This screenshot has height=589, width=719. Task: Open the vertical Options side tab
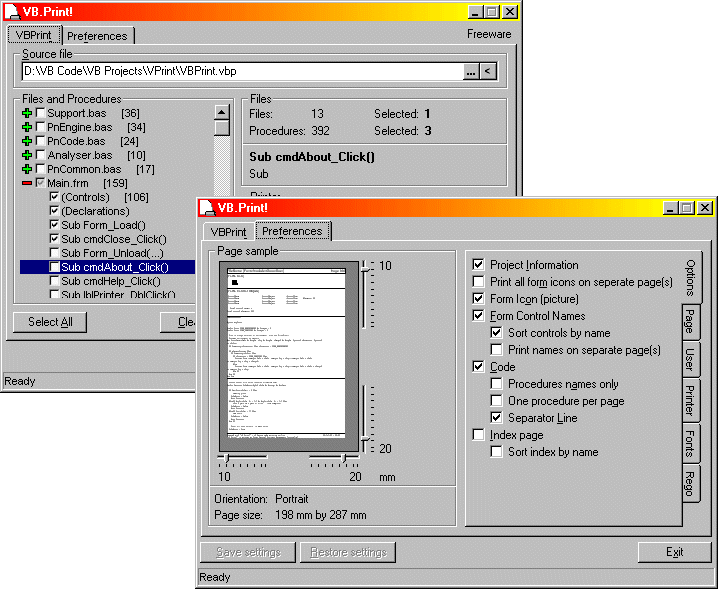tap(691, 277)
